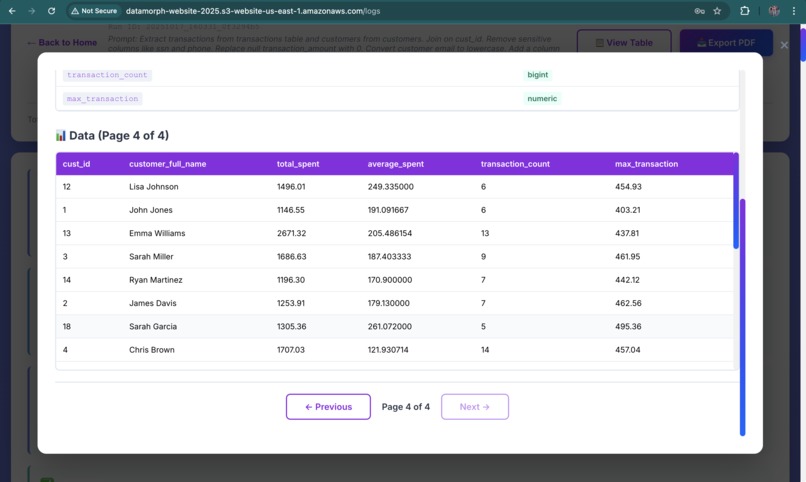Click the transaction_count column header
This screenshot has width=806, height=482.
click(515, 164)
